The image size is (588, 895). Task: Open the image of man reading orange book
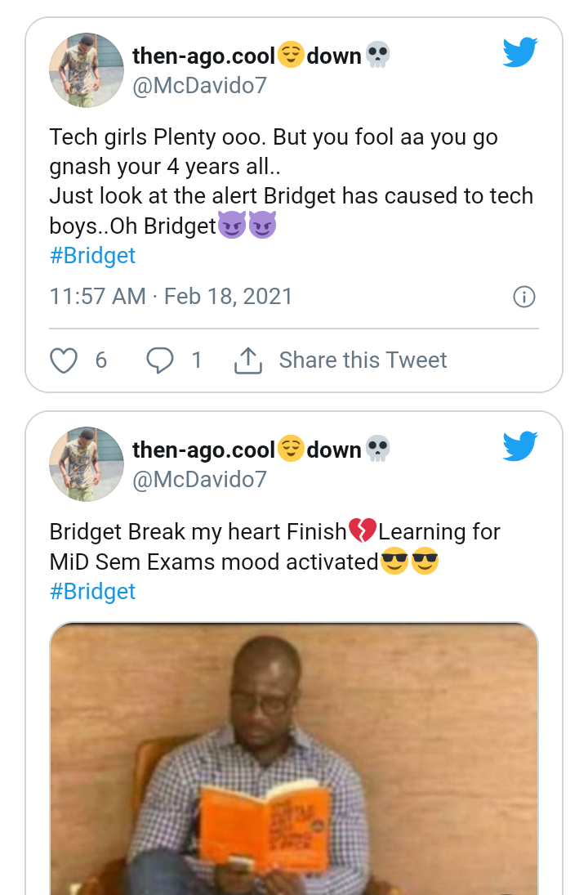click(294, 759)
